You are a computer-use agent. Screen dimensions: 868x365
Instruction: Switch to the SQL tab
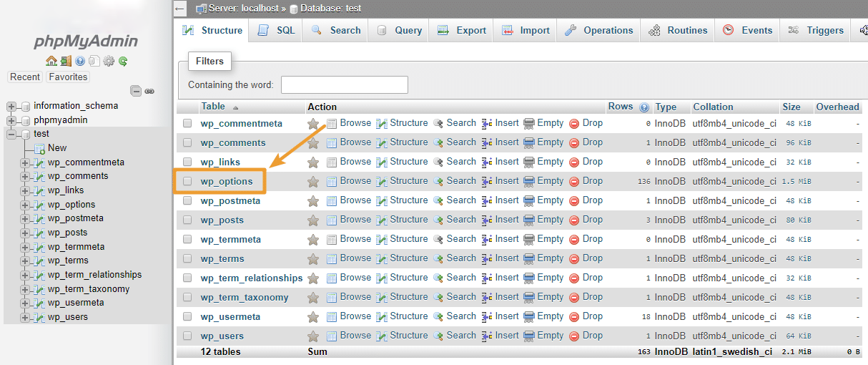click(x=276, y=31)
